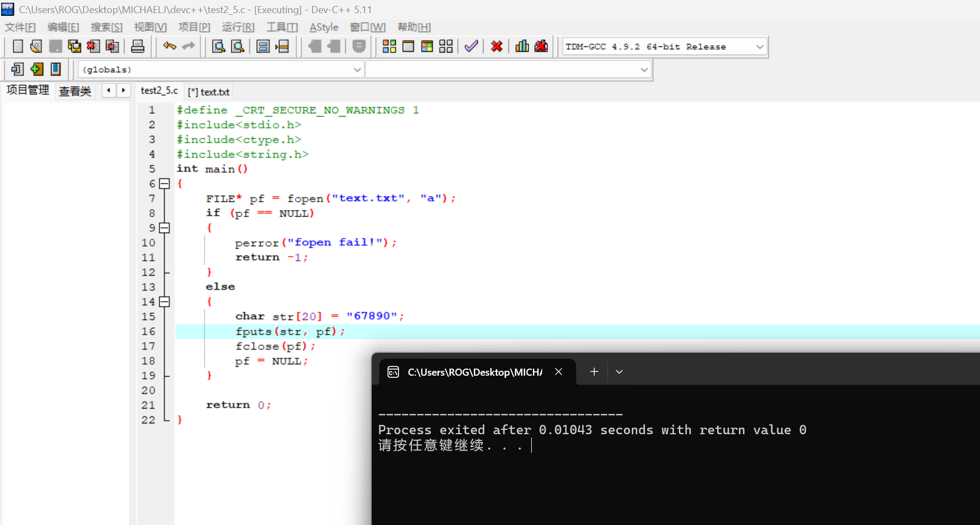980x525 pixels.
Task: Create a new source file
Action: 17,46
